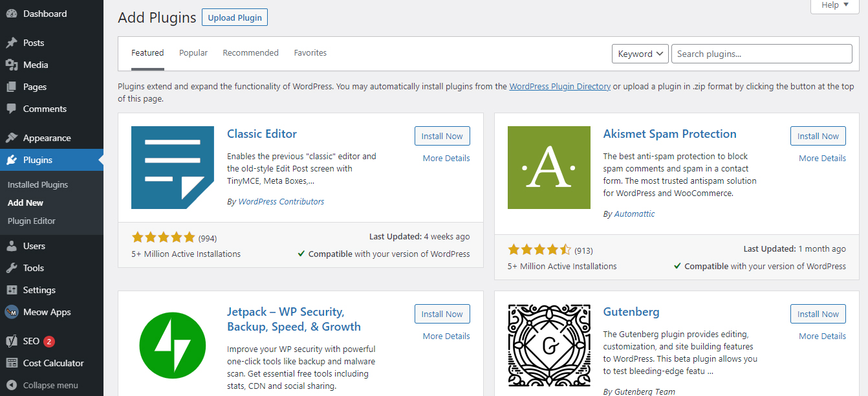Open the Gutenberg Team author link
This screenshot has width=868, height=396.
[645, 391]
